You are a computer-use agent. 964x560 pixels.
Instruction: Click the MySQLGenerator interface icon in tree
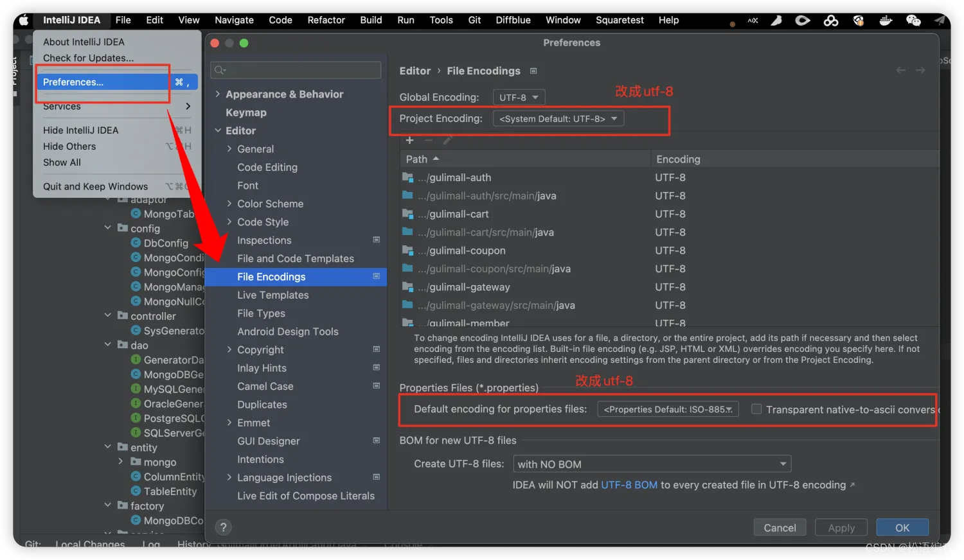(136, 389)
